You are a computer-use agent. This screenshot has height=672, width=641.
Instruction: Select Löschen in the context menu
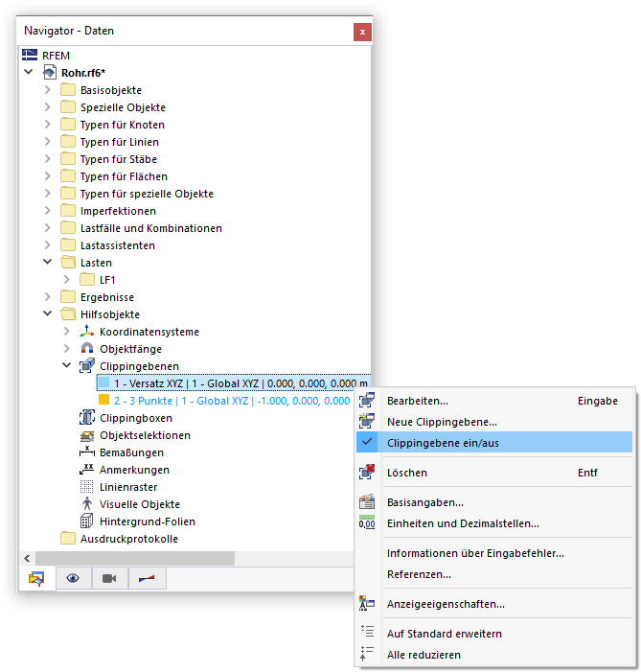[x=494, y=473]
